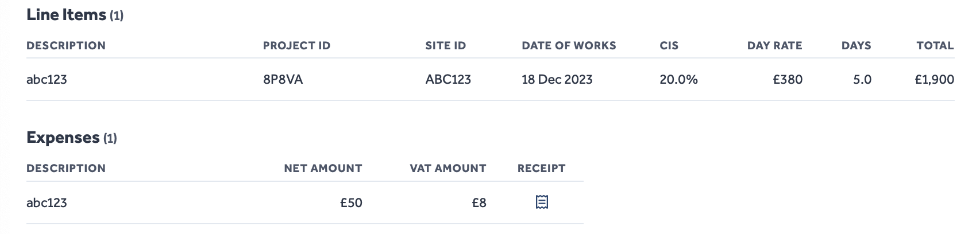
Task: Click the VAT AMOUNT column header
Action: (447, 169)
